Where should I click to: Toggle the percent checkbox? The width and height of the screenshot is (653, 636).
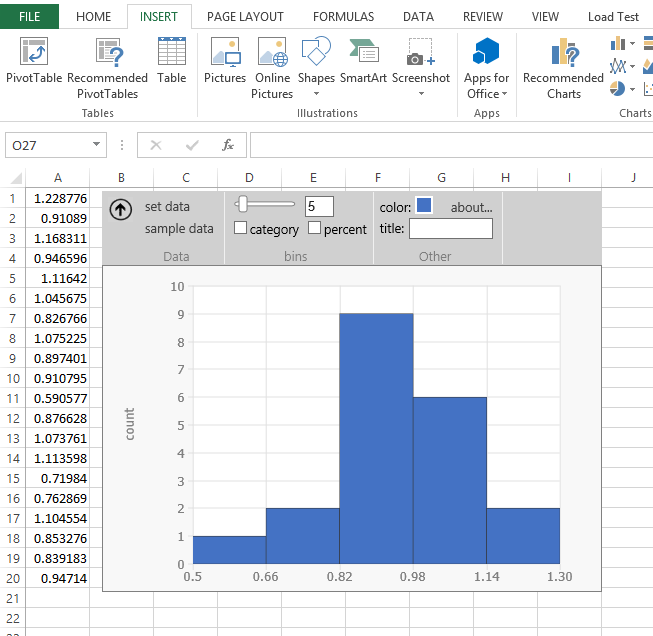click(314, 229)
